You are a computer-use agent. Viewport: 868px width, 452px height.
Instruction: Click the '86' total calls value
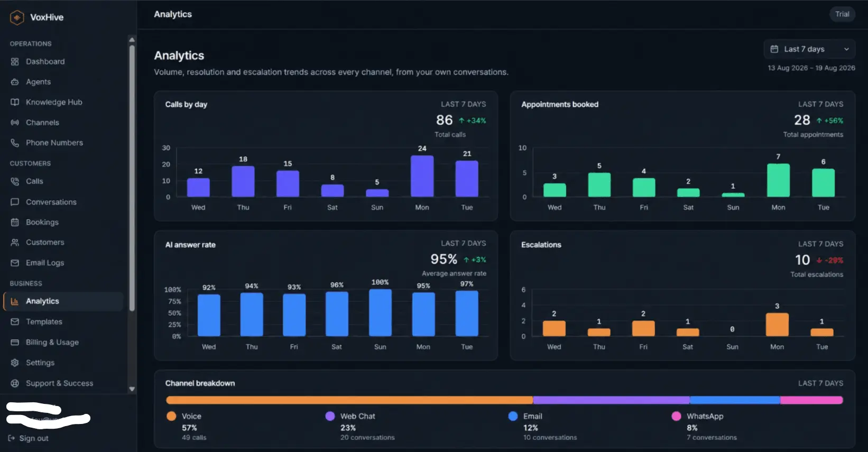click(x=445, y=120)
